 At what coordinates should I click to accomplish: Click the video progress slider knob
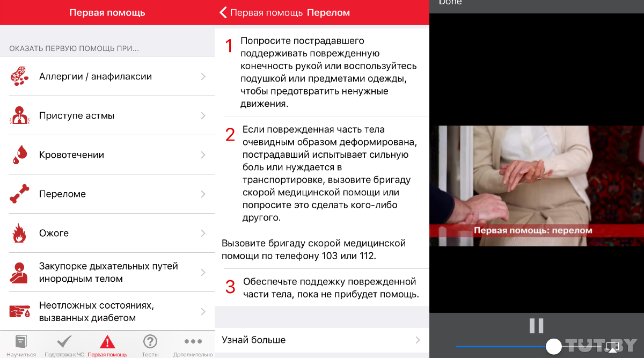point(553,346)
